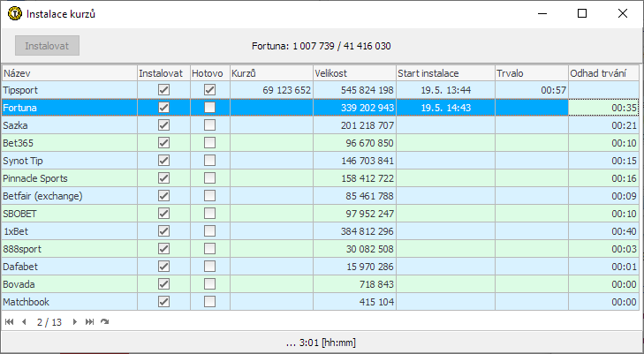This screenshot has height=354, width=644.
Task: Select the Fortuna row name
Action: click(19, 108)
